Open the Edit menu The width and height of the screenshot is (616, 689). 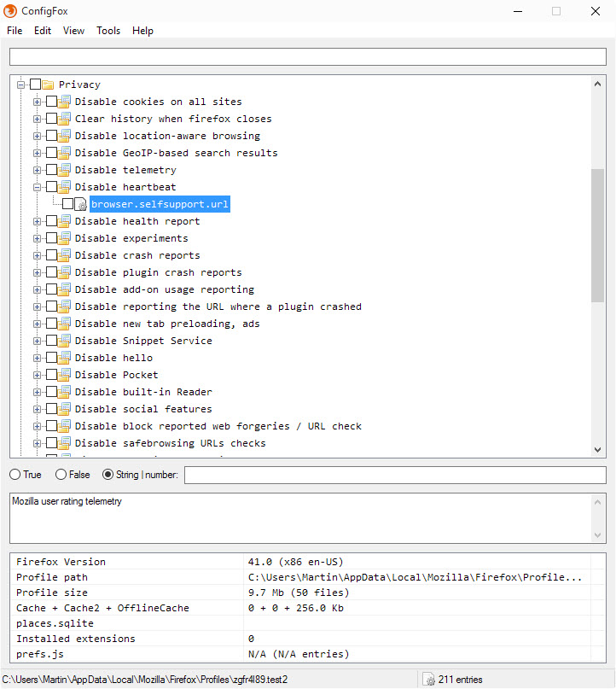[43, 31]
